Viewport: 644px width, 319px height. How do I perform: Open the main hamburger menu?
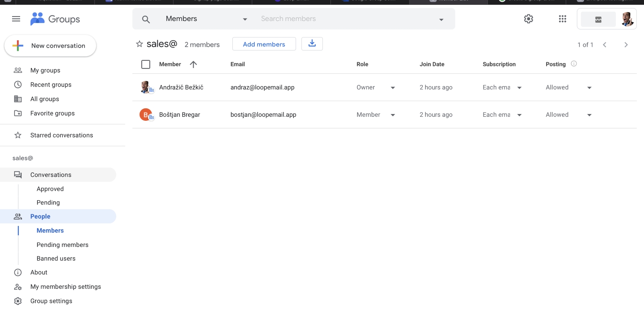pyautogui.click(x=16, y=19)
